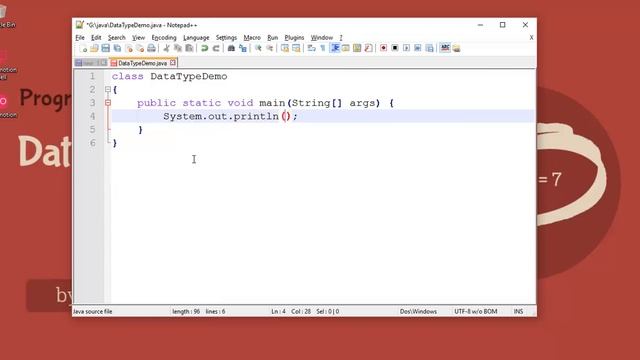
Task: Start macro recording with red dot icon
Action: pyautogui.click(x=383, y=48)
